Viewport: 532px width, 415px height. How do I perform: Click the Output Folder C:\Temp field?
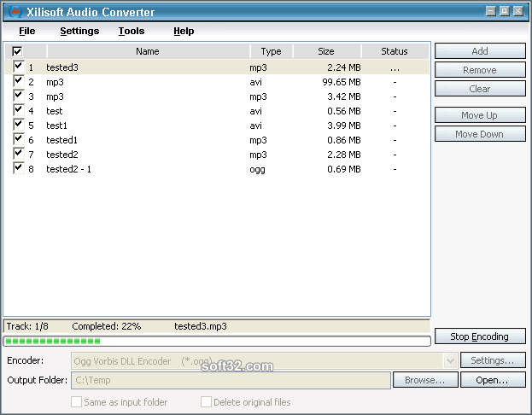pyautogui.click(x=231, y=380)
